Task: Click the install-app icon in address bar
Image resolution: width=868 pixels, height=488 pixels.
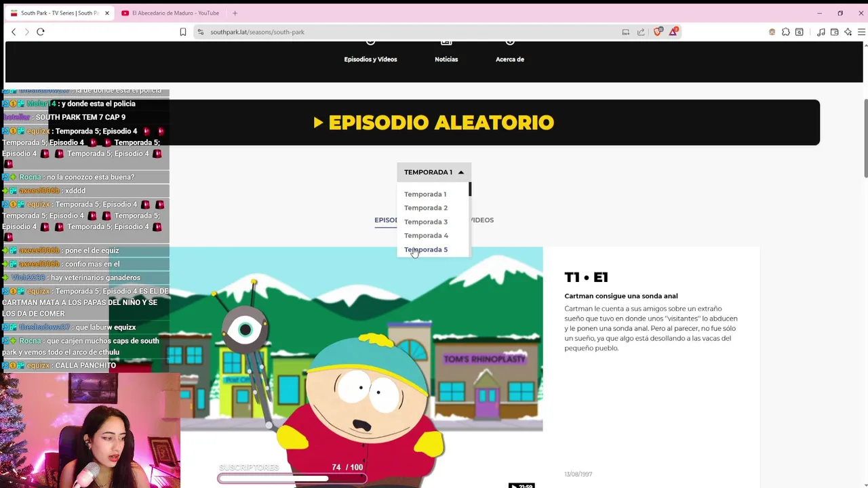Action: click(626, 32)
